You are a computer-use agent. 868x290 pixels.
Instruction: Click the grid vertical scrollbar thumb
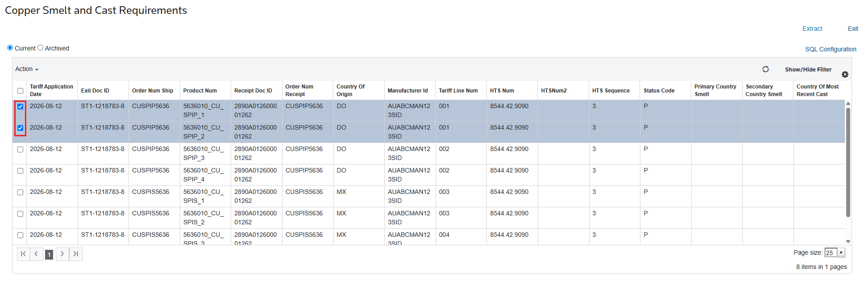[848, 162]
